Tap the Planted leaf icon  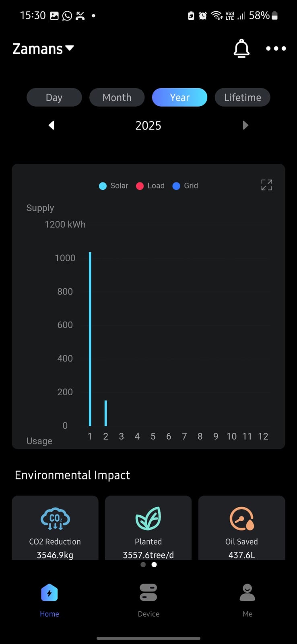[x=148, y=518]
